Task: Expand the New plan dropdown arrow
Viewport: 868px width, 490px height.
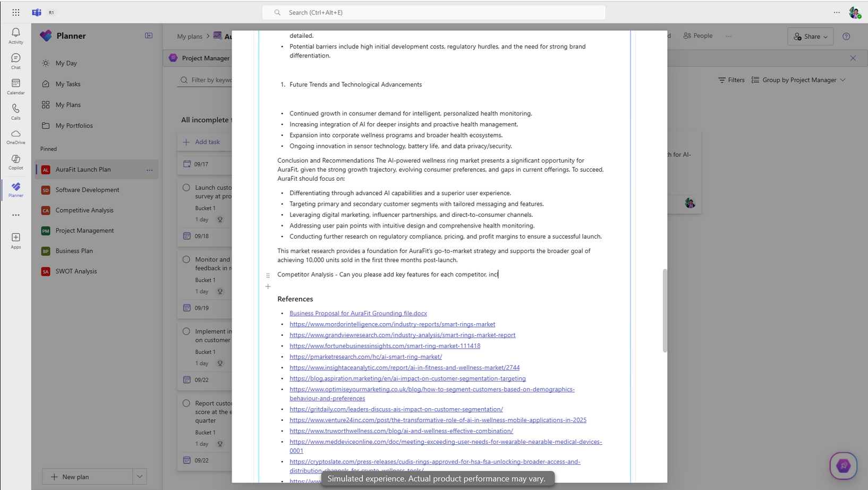Action: pos(140,477)
